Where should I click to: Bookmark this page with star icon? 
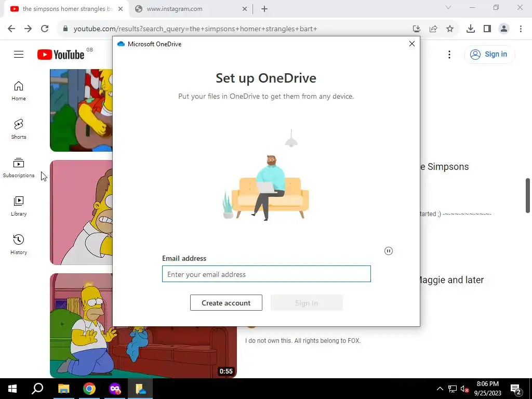[x=450, y=29]
